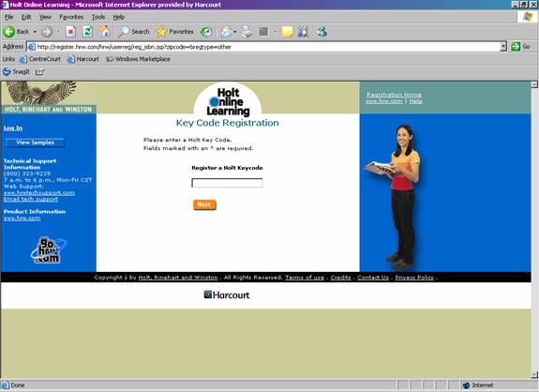Viewport: 539px width, 392px height.
Task: Open Contact Us footer link
Action: point(373,278)
